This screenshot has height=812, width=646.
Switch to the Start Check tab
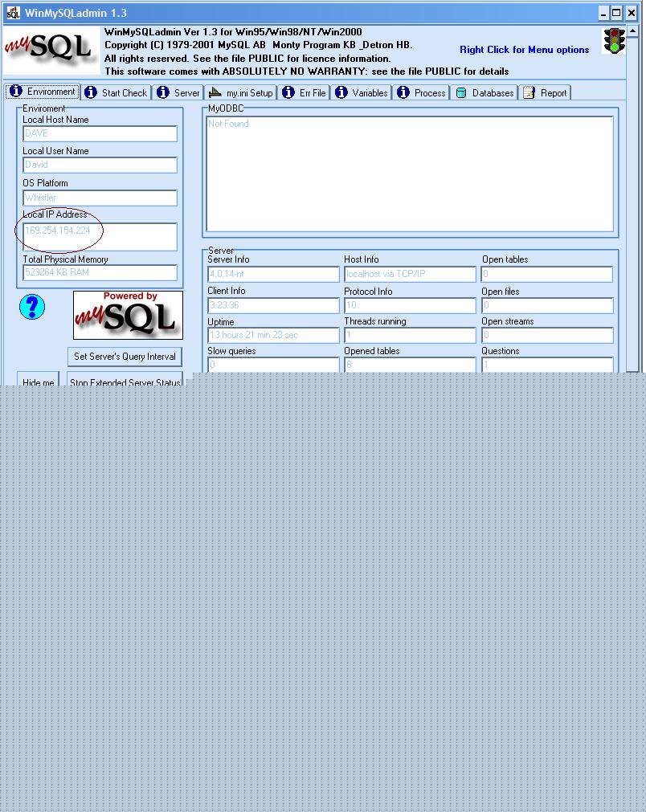[x=117, y=93]
